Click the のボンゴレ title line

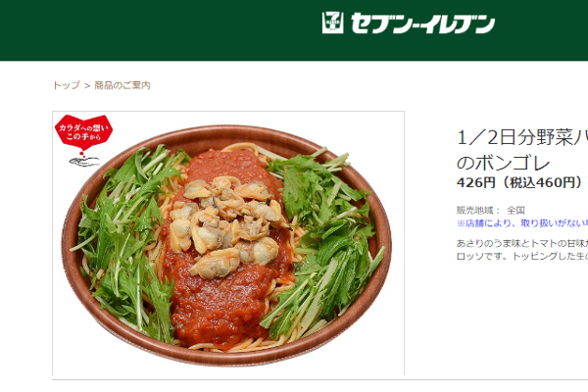pos(504,164)
